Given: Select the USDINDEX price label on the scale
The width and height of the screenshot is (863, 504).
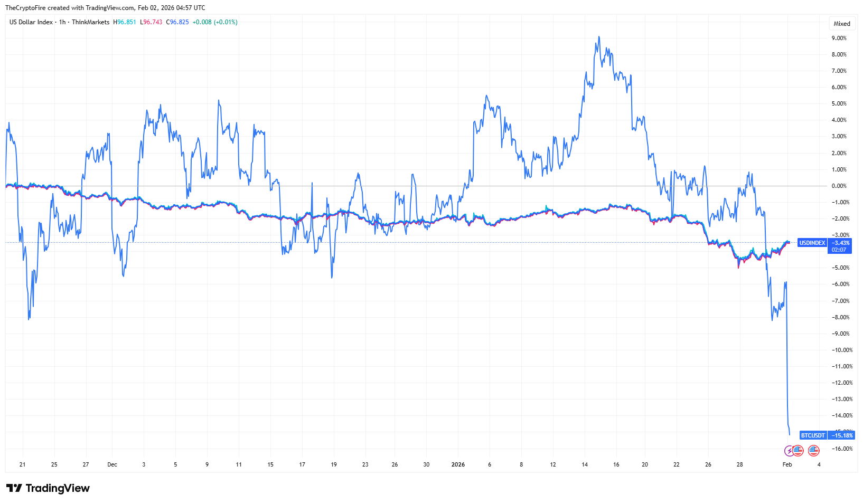Looking at the screenshot, I should 811,243.
